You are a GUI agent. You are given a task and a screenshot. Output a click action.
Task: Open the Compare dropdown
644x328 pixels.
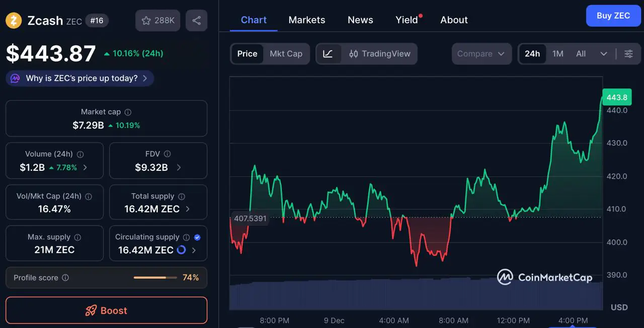tap(481, 54)
